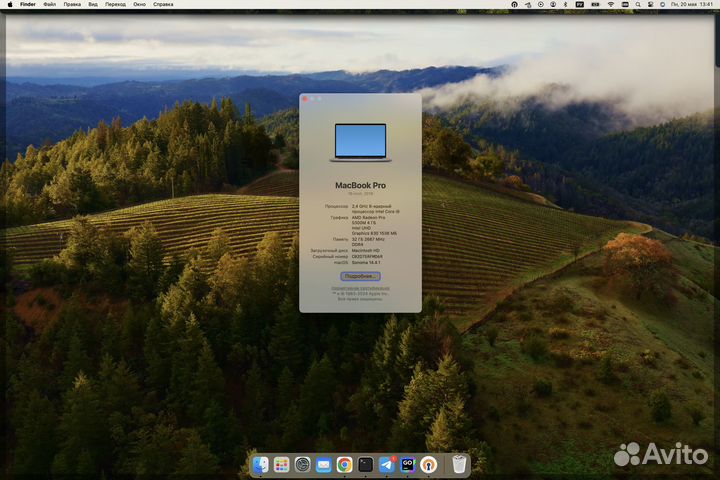Click the AMD Radeon Pro graphics value
Image resolution: width=720 pixels, height=480 pixels.
pos(368,220)
